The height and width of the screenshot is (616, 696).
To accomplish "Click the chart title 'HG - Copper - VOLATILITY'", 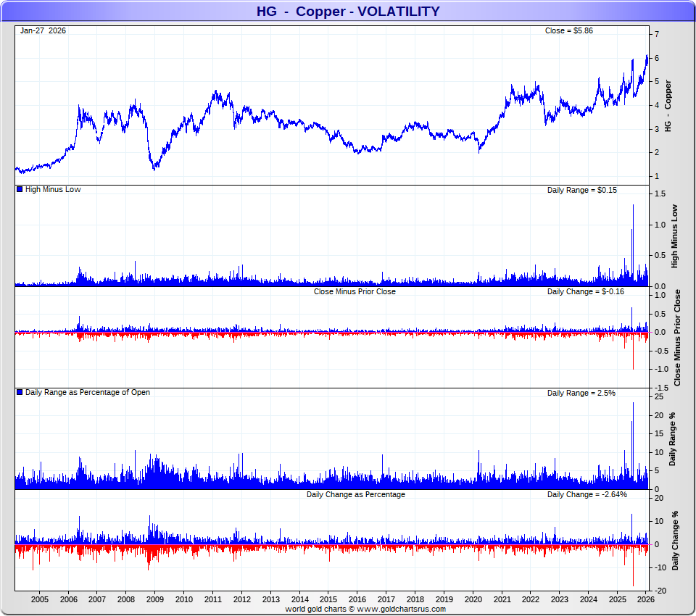I will [348, 11].
